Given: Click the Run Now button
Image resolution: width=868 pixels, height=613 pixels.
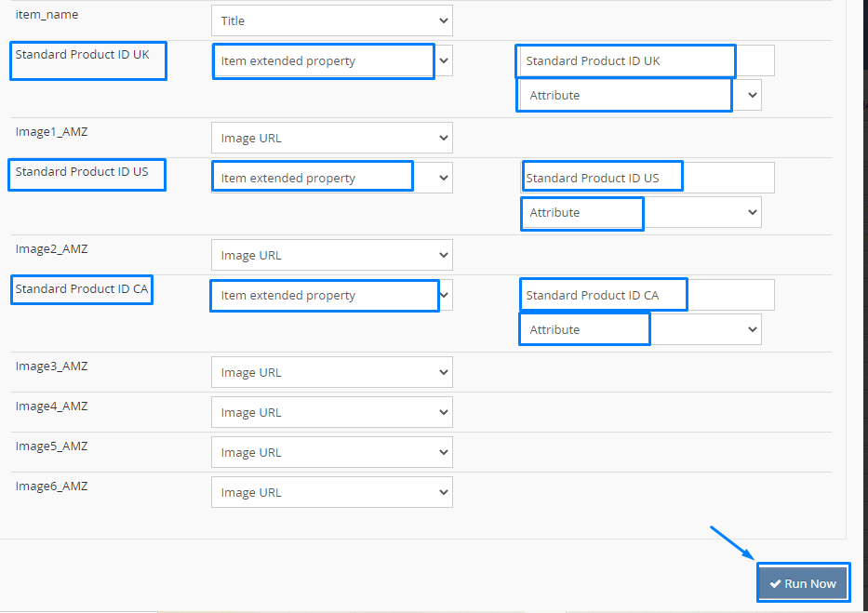Looking at the screenshot, I should click(x=803, y=583).
